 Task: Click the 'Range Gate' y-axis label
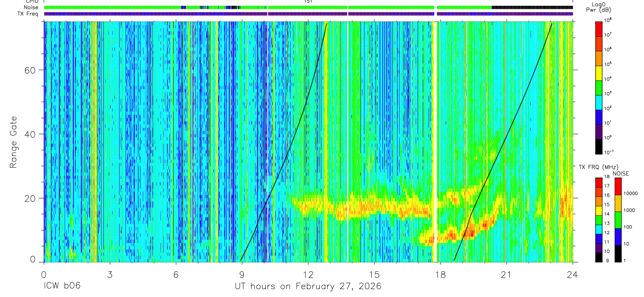click(13, 142)
